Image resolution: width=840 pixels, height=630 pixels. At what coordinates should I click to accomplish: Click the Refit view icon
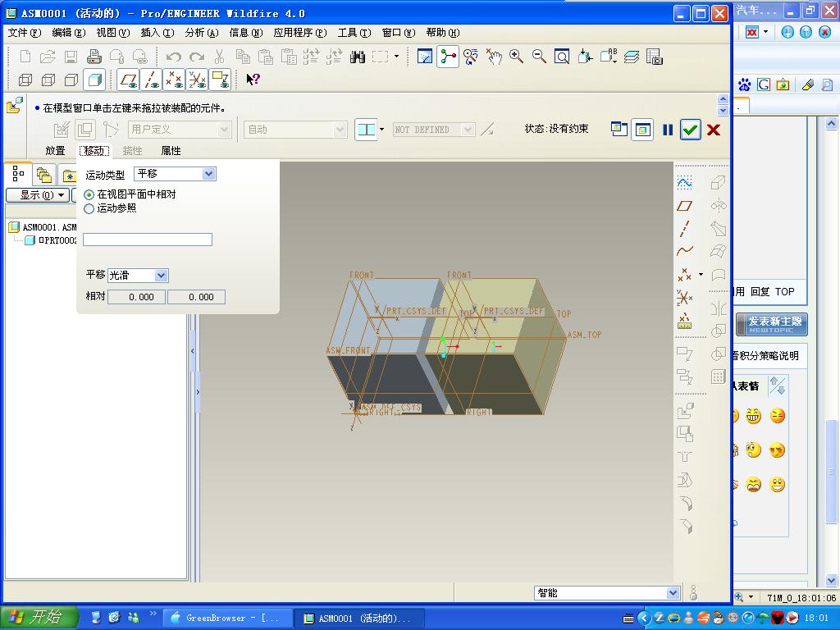point(562,57)
